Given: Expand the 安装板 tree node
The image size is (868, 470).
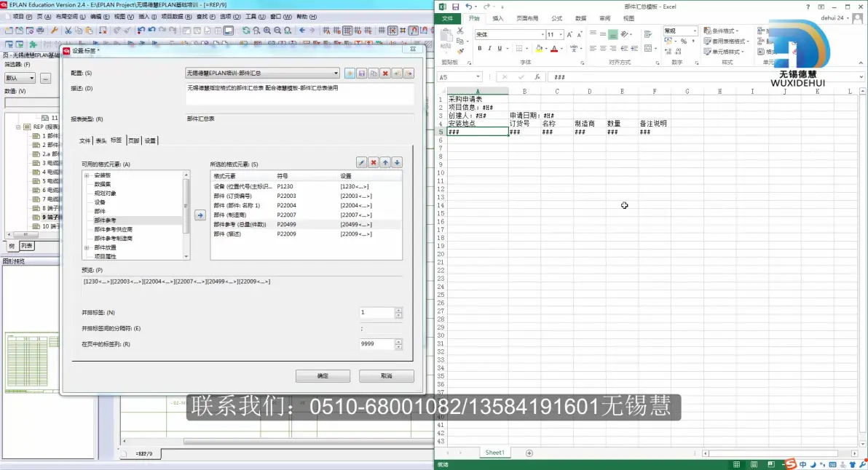Looking at the screenshot, I should click(x=87, y=175).
